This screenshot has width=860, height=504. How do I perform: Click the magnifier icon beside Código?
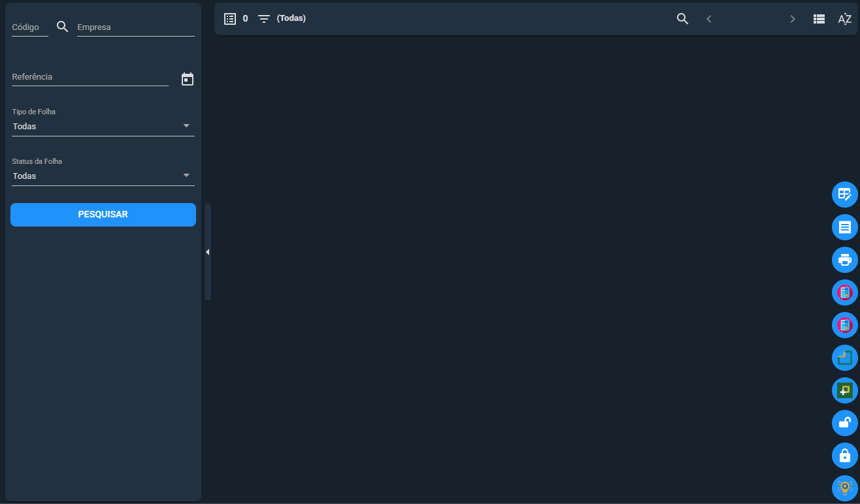click(x=63, y=27)
